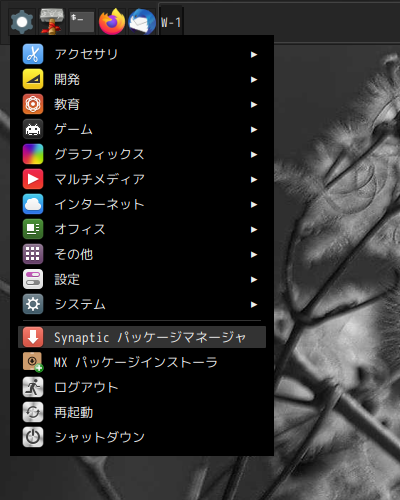Screen dimensions: 400x500
Task: Click the scissors icon next to アクセサリ
Action: pos(33,54)
